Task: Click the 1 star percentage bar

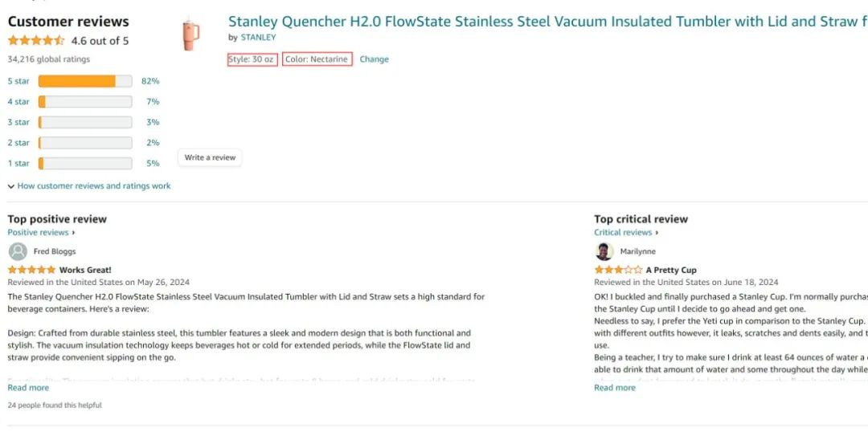Action: (84, 163)
